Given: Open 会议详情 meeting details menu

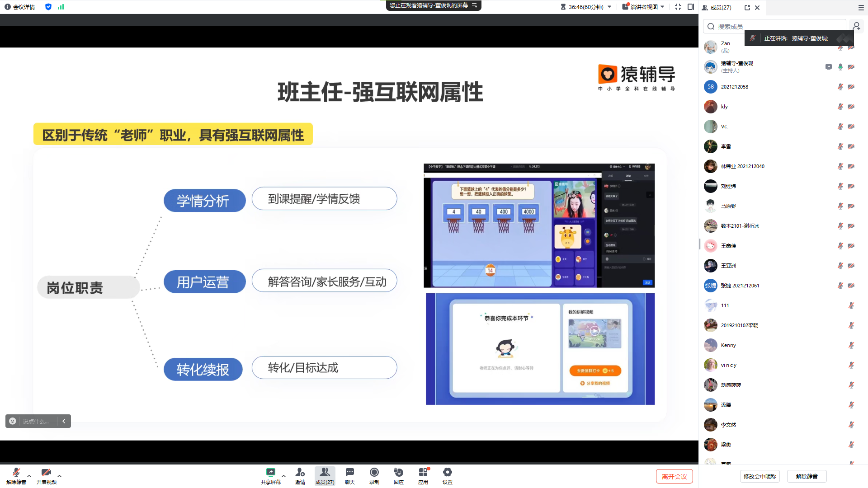Looking at the screenshot, I should [x=20, y=7].
